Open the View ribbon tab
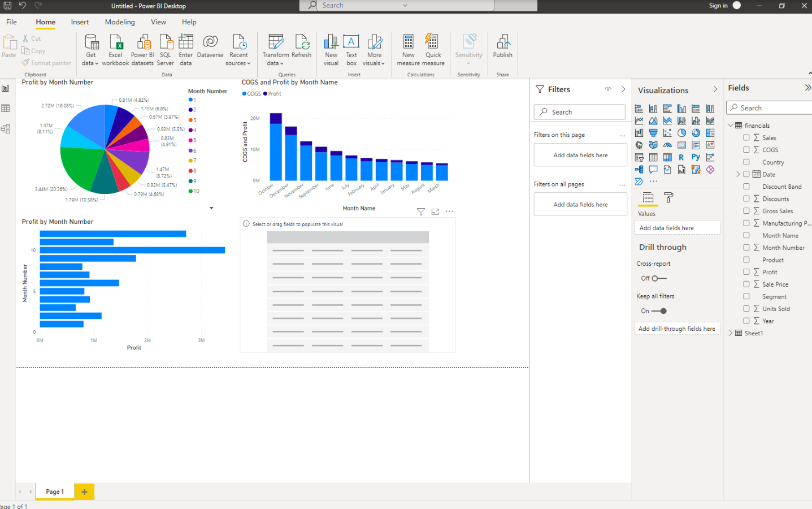 [158, 22]
